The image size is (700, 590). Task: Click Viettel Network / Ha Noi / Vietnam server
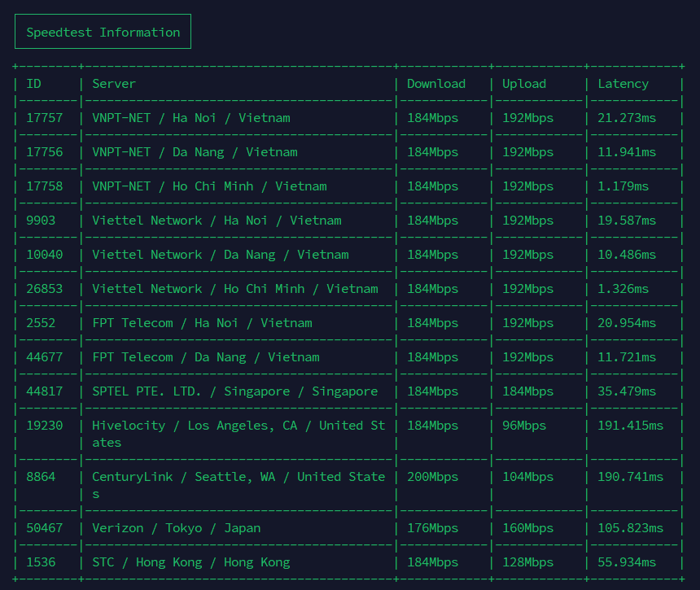pyautogui.click(x=217, y=221)
